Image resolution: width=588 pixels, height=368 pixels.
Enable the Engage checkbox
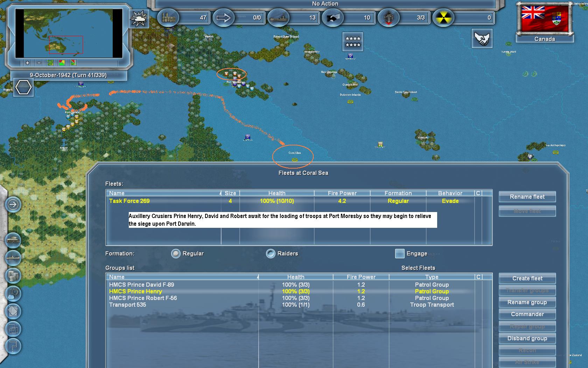click(x=400, y=253)
